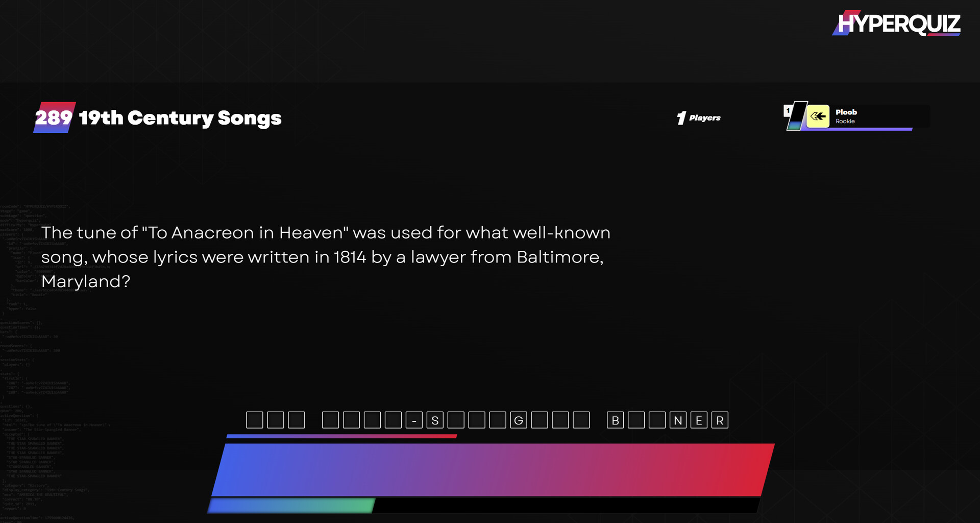
Task: Click the 289 question number badge
Action: (54, 117)
